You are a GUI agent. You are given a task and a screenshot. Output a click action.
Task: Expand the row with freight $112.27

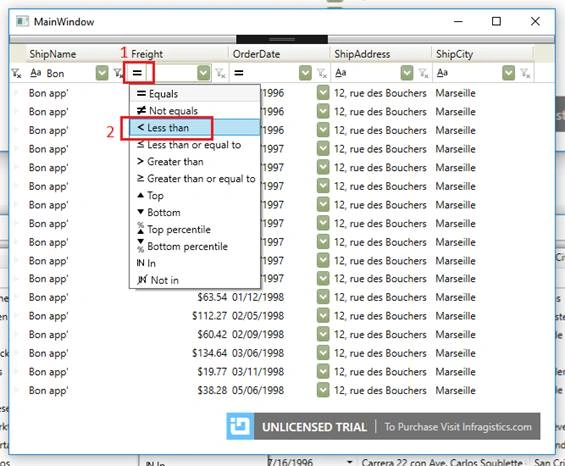(x=16, y=316)
